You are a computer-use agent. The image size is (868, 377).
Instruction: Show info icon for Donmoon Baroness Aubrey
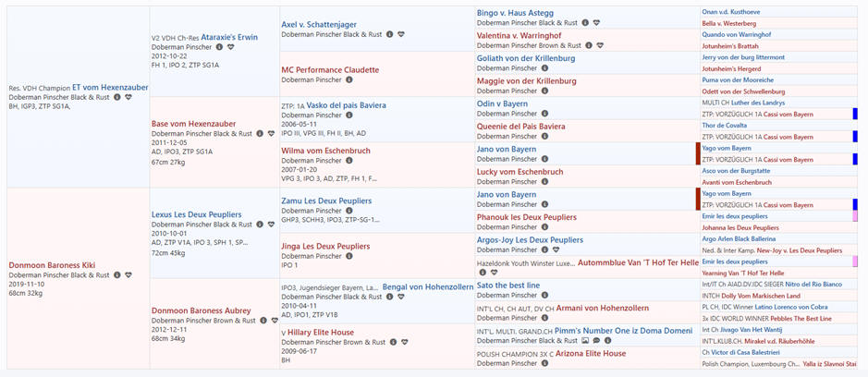263,320
